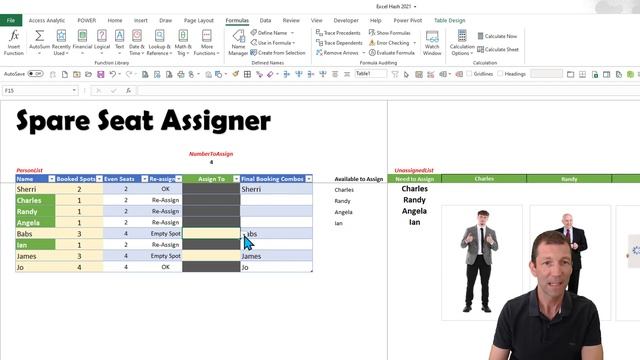This screenshot has width=640, height=360.
Task: Switch to the Home tab
Action: tap(115, 20)
